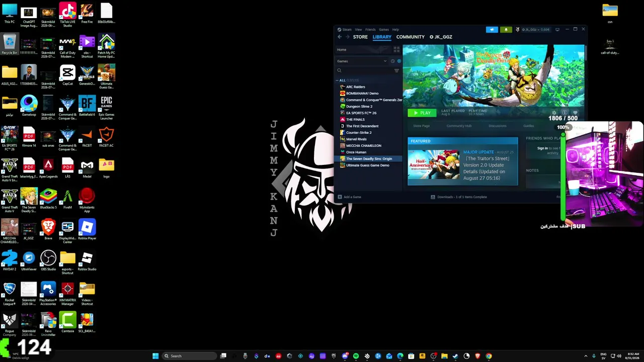The width and height of the screenshot is (644, 362).
Task: Open Recycle Bin desktop icon
Action: [10, 44]
